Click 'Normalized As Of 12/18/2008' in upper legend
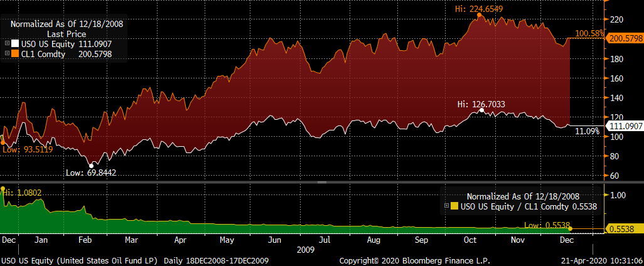 67,24
